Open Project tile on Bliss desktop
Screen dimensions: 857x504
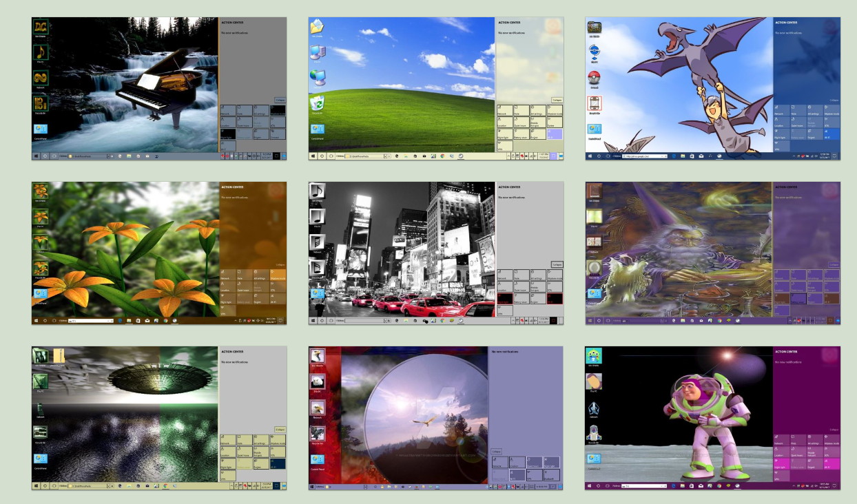click(538, 134)
